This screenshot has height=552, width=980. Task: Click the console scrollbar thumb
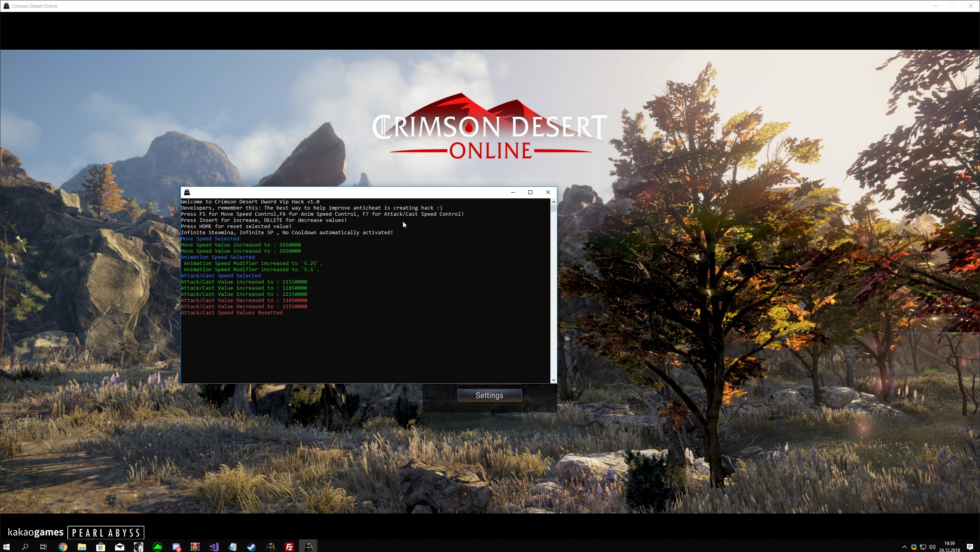(554, 208)
